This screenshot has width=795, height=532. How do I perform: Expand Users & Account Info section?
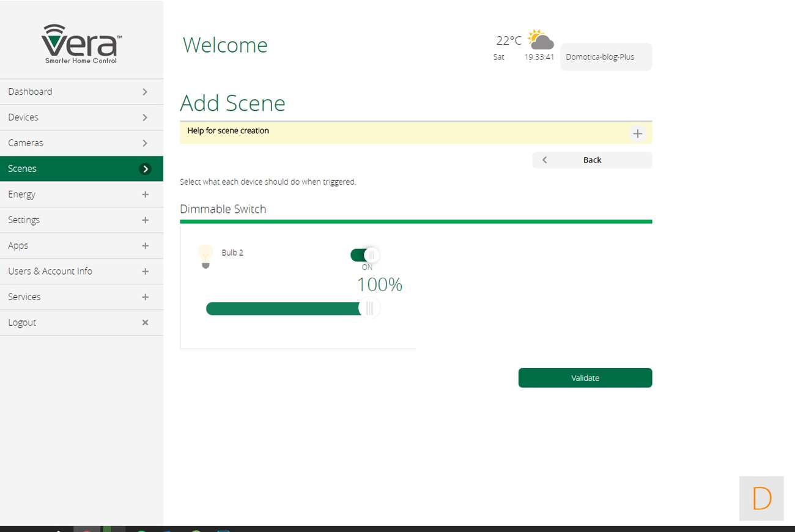point(145,272)
